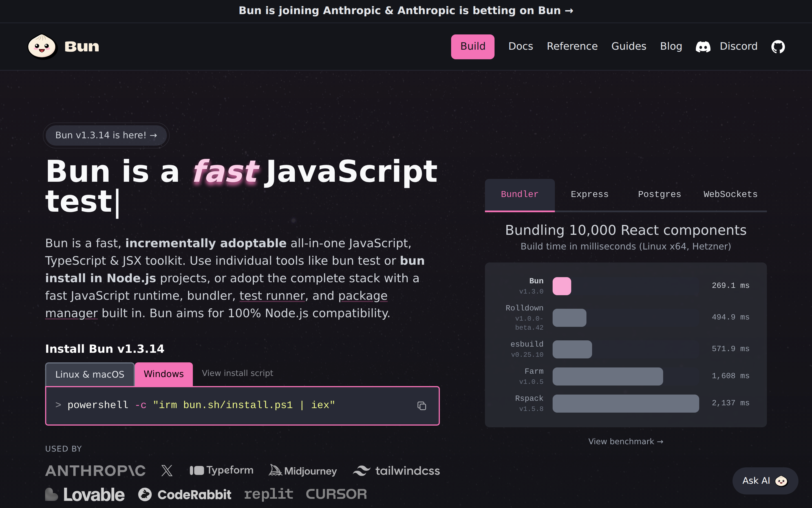Follow the test runner link
Viewport: 812px width, 508px height.
pyautogui.click(x=272, y=296)
